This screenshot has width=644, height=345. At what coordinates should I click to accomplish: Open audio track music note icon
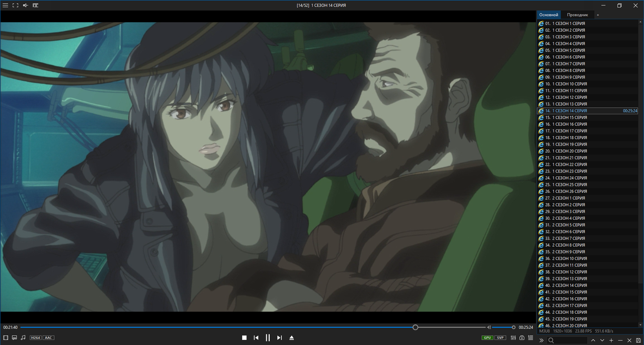[x=23, y=337]
